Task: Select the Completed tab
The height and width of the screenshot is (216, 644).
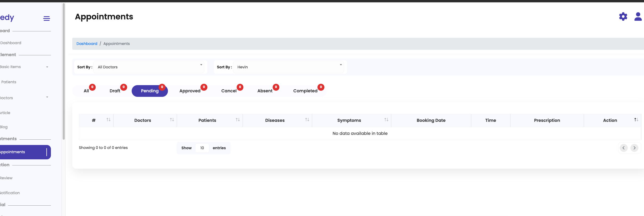Action: [305, 91]
